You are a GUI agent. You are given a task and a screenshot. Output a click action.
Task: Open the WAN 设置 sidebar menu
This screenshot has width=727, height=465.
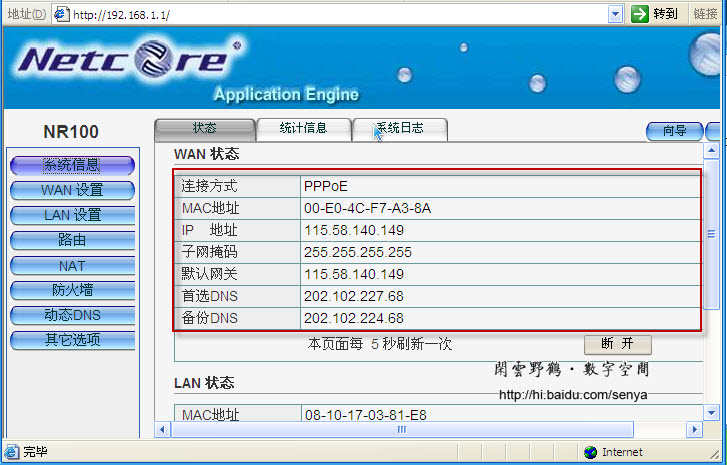72,190
